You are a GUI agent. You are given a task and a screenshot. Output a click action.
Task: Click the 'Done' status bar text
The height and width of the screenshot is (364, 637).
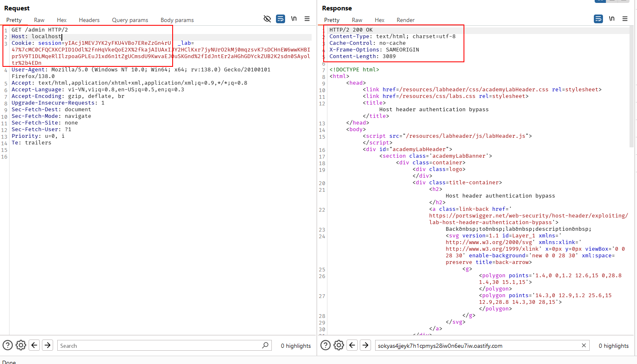click(9, 362)
